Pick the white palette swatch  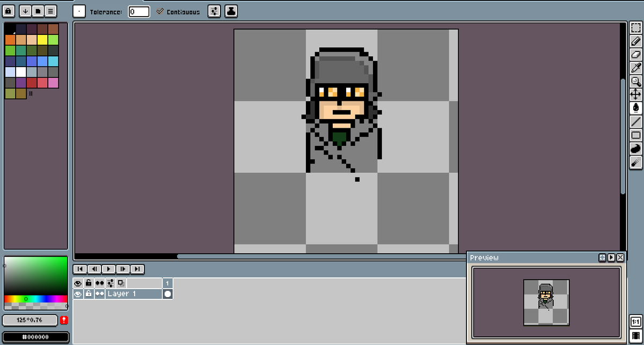[x=21, y=71]
